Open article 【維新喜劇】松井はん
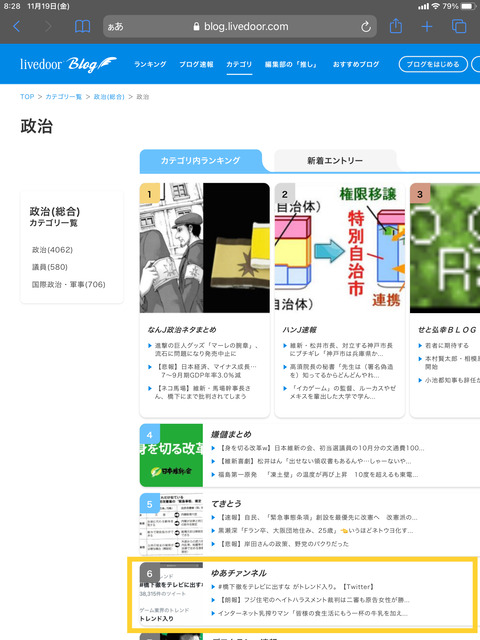480x640 pixels. point(315,461)
